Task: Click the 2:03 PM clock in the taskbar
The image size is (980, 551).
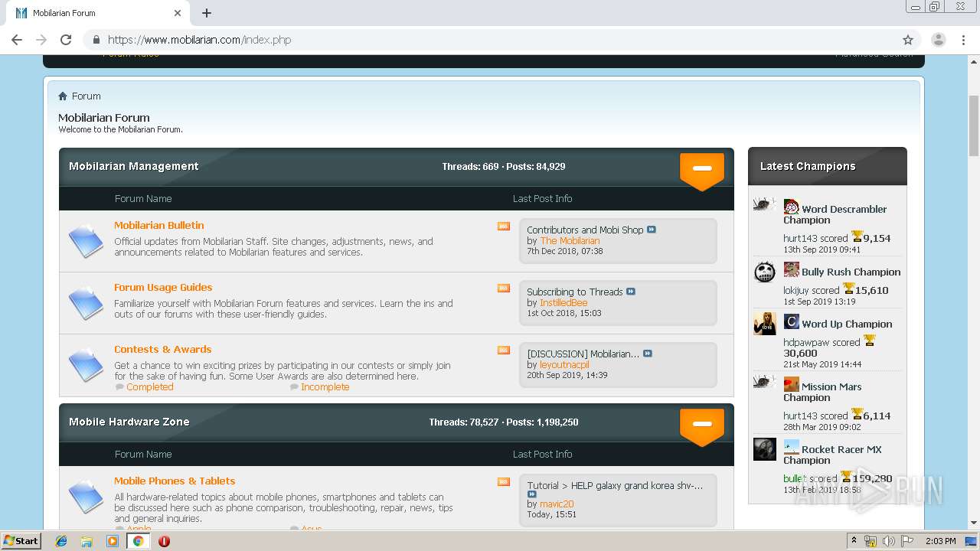Action: (x=940, y=541)
